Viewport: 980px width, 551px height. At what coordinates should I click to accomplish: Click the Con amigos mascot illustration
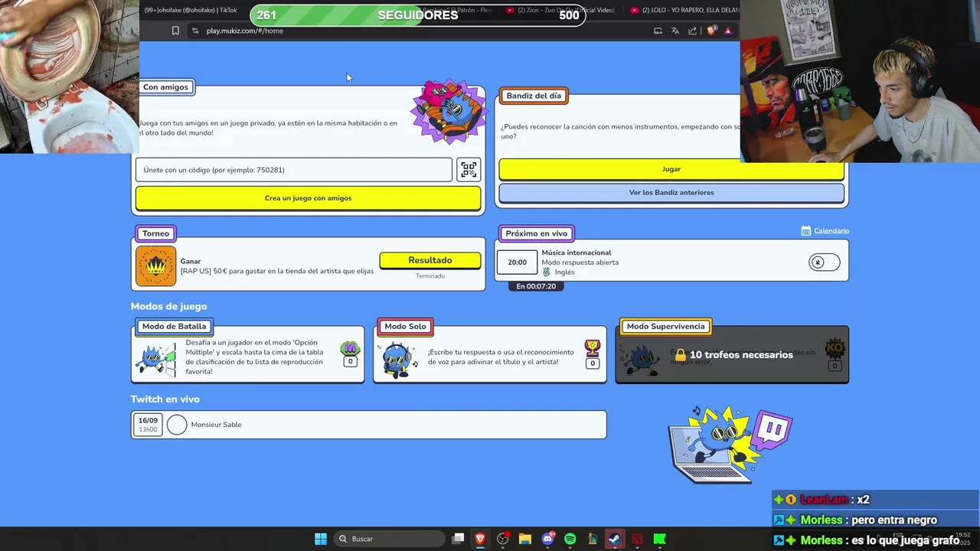point(449,112)
